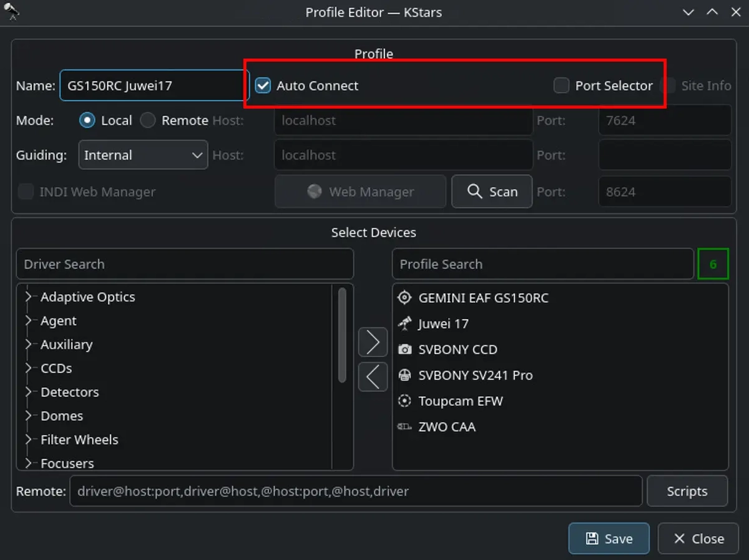This screenshot has width=749, height=560.
Task: Expand the CCDs driver category
Action: tap(28, 368)
